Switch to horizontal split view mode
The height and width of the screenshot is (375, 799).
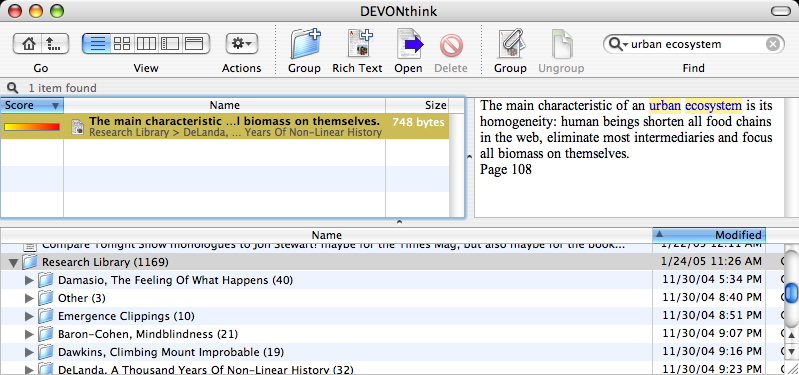(x=196, y=44)
